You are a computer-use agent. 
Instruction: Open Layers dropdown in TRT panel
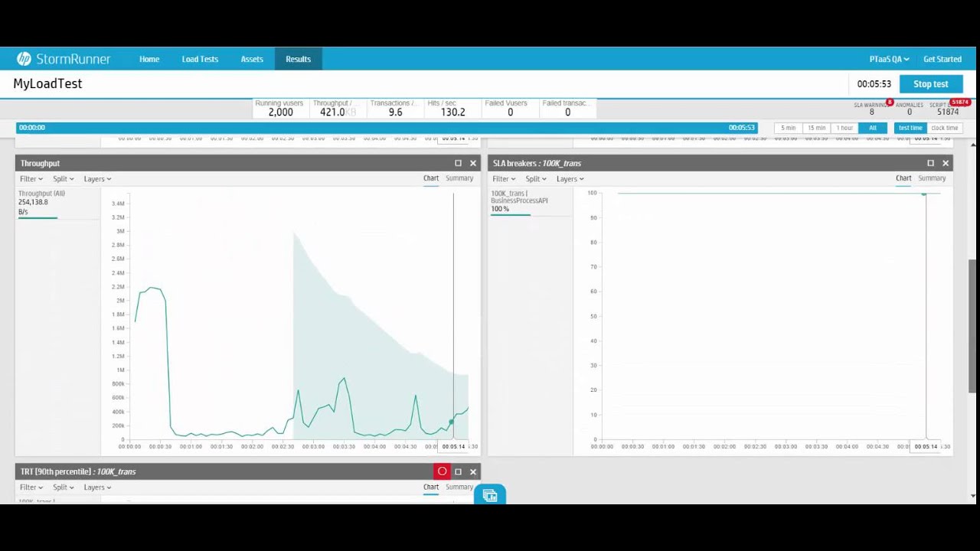[x=97, y=487]
